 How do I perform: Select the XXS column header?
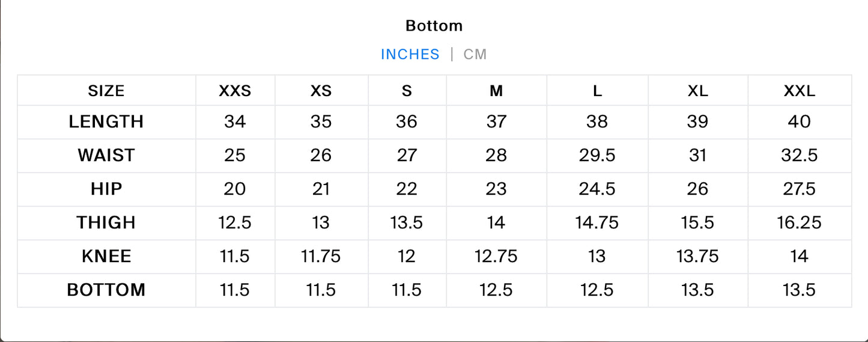pos(235,91)
